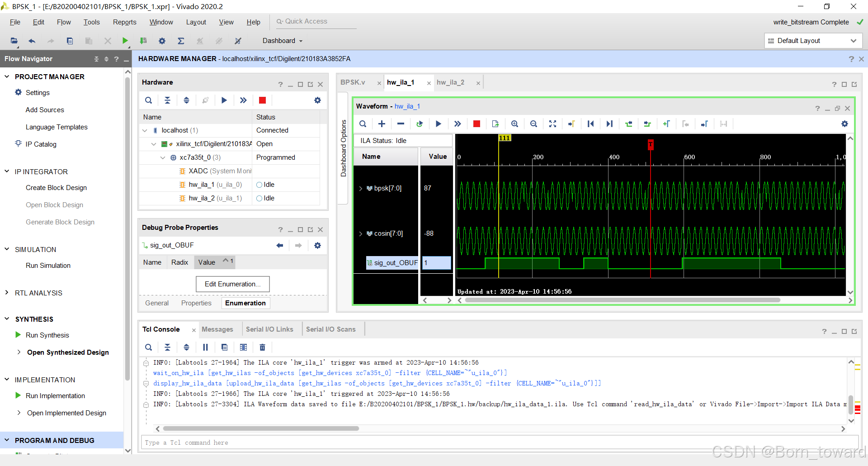Open the Reports menu

point(124,22)
